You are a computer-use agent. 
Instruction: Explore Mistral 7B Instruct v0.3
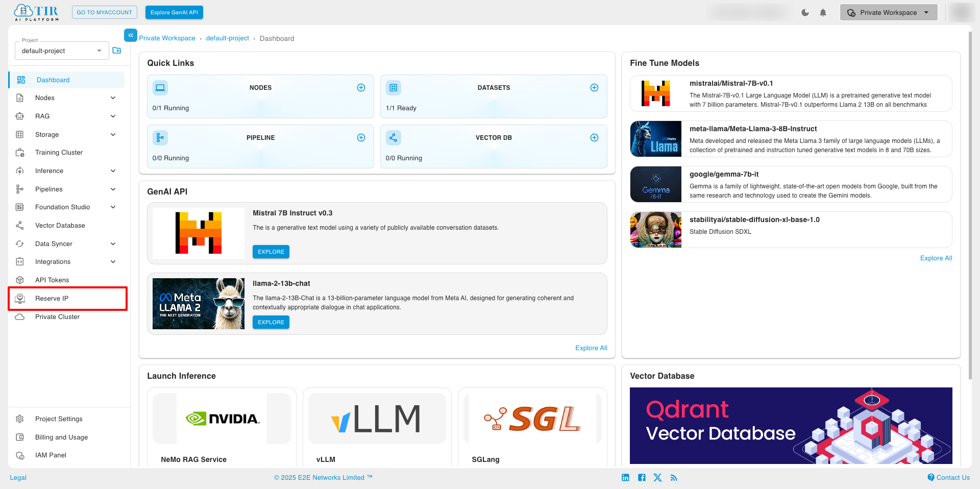click(x=271, y=252)
